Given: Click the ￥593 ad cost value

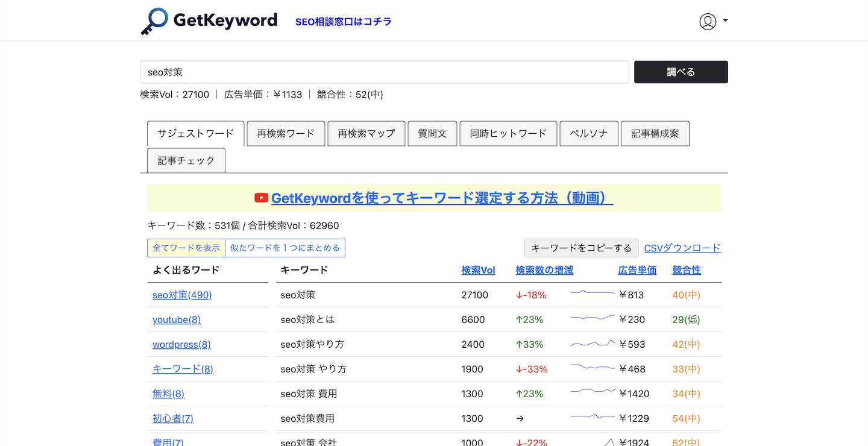Looking at the screenshot, I should click(x=632, y=344).
